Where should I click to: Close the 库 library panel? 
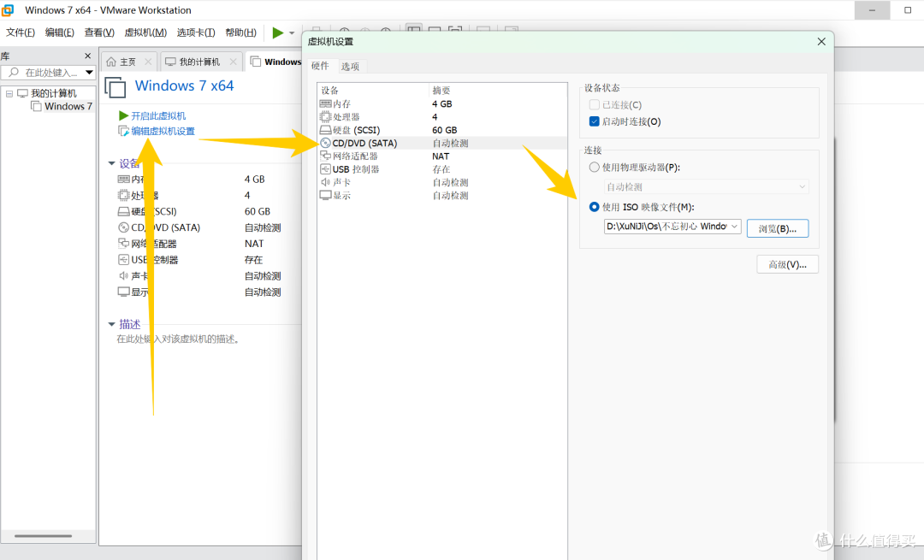88,56
